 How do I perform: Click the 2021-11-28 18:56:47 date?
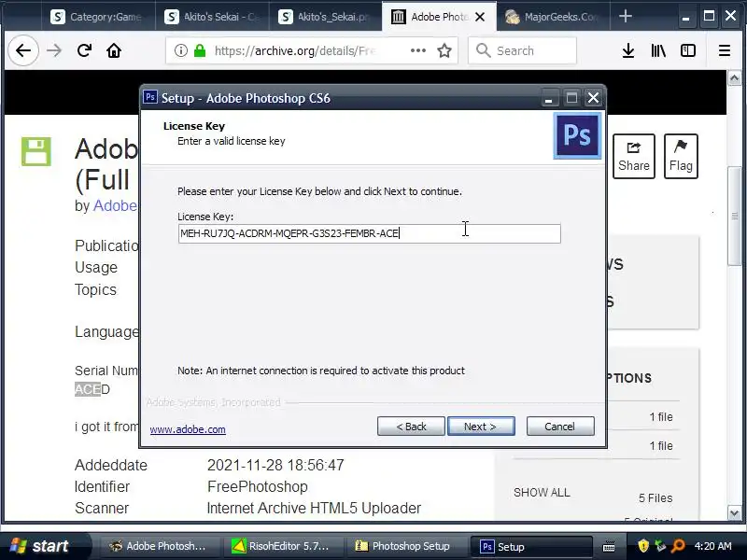(x=275, y=465)
